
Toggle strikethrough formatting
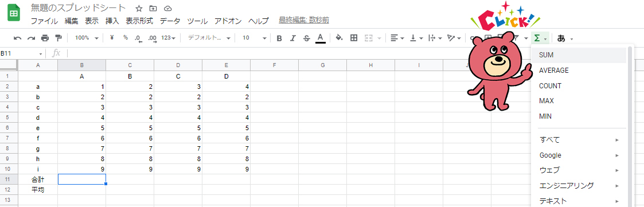click(306, 38)
